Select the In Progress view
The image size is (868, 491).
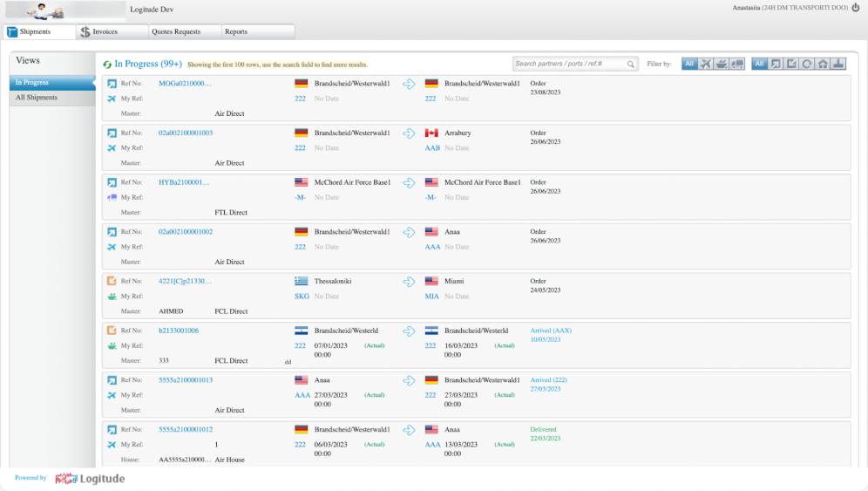[x=52, y=83]
